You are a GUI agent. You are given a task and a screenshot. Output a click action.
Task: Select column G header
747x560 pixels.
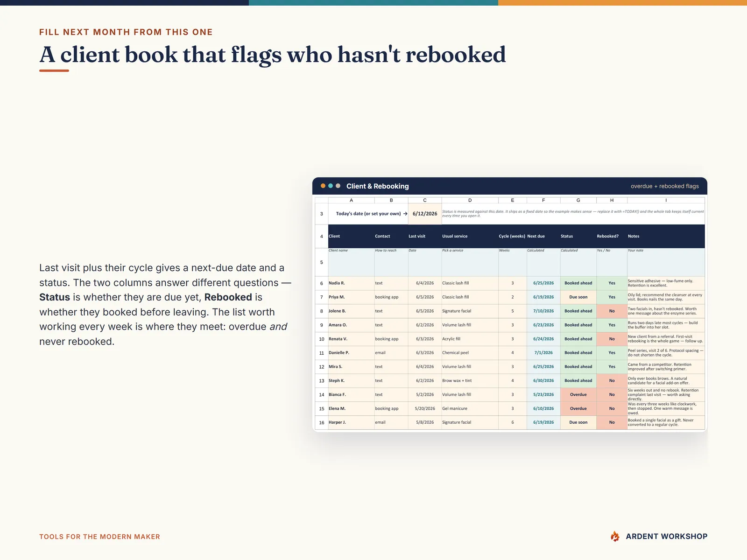coord(578,200)
